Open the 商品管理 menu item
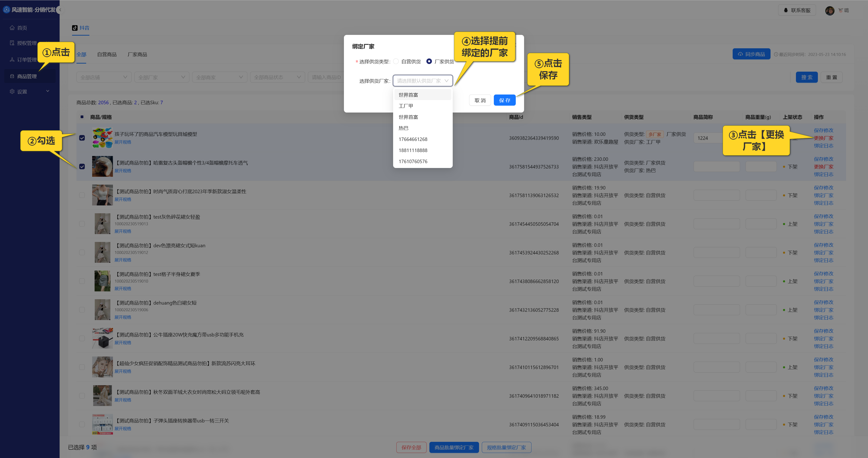The width and height of the screenshot is (868, 458). 27,76
